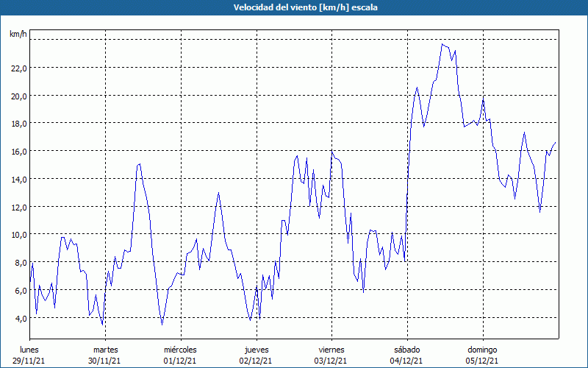Click the 03/12/21 date label

click(x=331, y=361)
